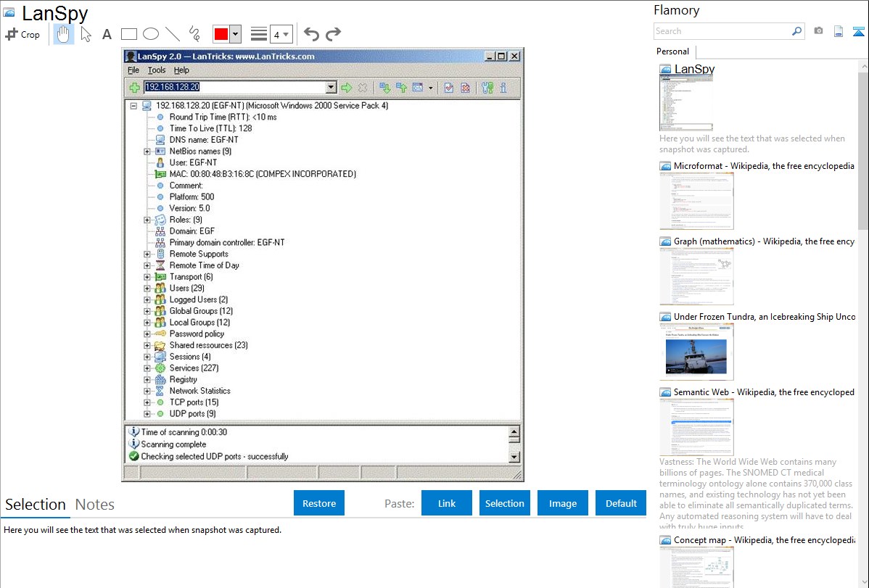Select the MAC address row
This screenshot has width=869, height=588.
point(263,174)
